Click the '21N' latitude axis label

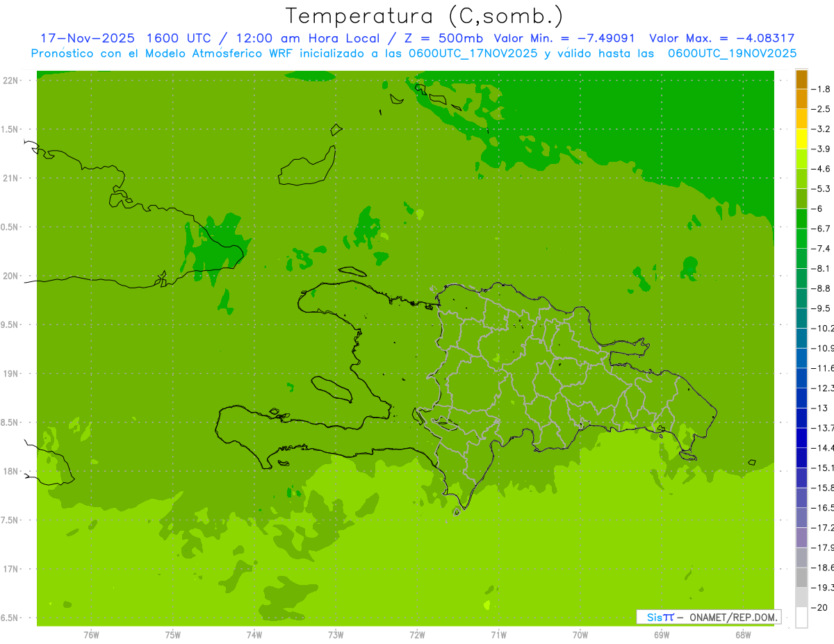(x=10, y=179)
